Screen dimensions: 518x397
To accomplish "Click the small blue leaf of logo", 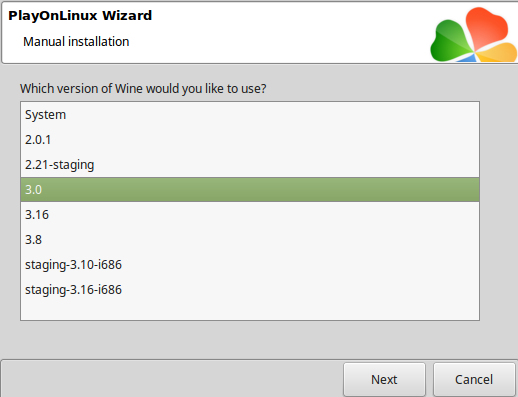I will [467, 58].
